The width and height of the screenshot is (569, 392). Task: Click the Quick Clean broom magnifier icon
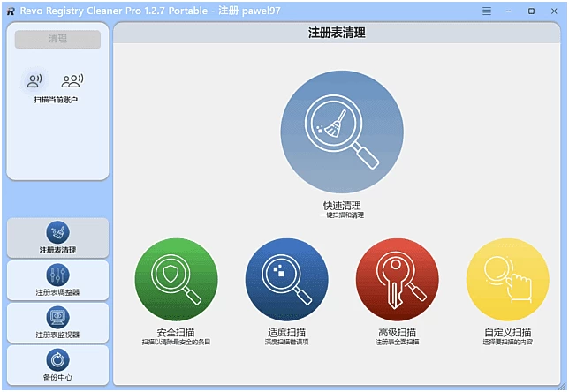coord(342,132)
